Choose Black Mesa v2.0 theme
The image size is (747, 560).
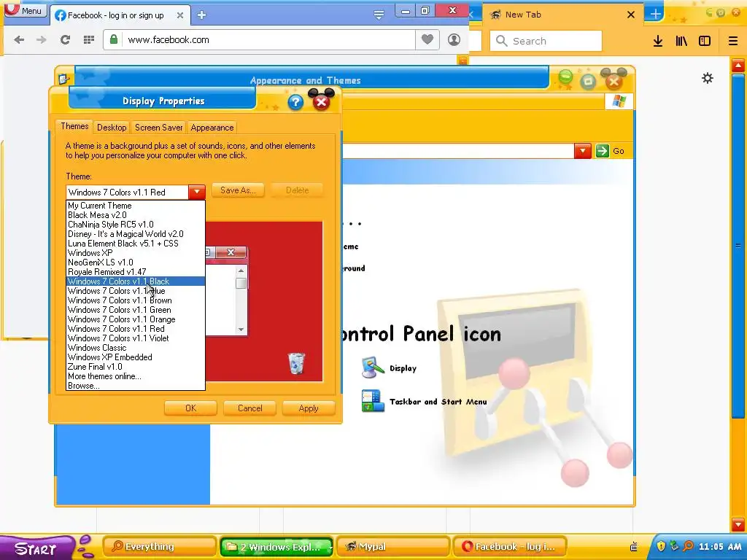click(x=135, y=215)
